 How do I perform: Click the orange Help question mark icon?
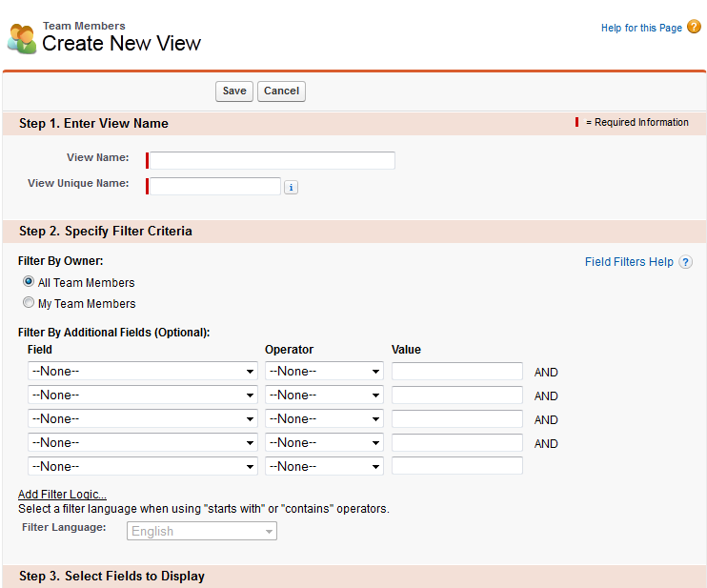click(694, 27)
